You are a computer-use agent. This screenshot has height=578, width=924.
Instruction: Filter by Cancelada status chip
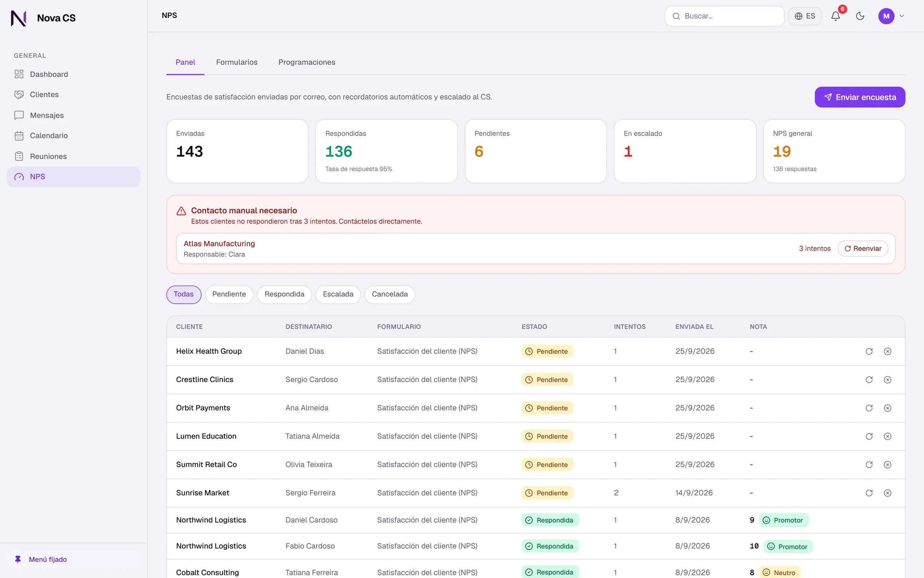(x=390, y=294)
